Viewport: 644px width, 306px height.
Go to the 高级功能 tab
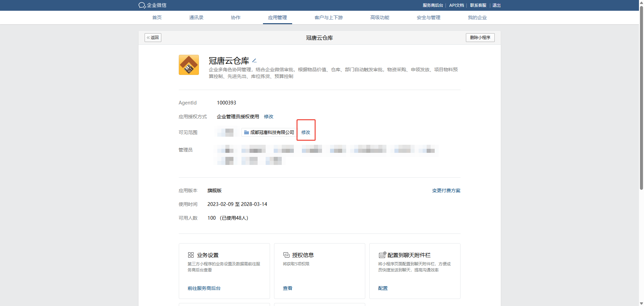[x=380, y=17]
